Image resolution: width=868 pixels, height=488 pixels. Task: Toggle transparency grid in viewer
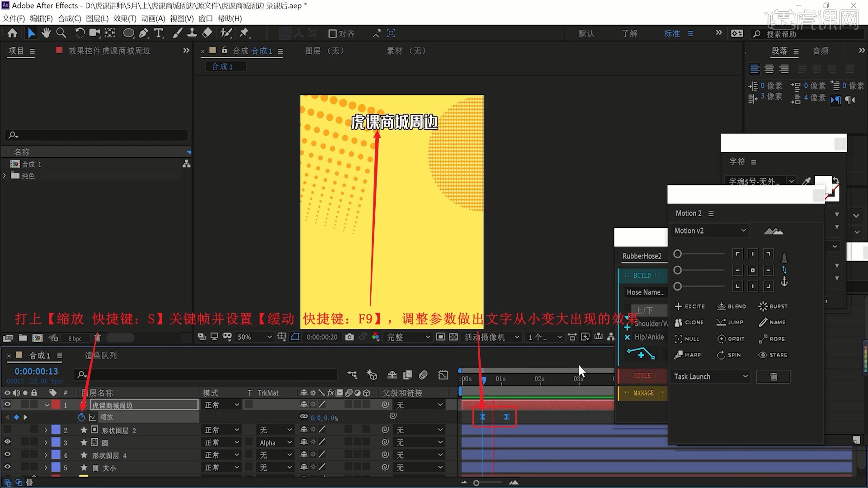coord(453,337)
